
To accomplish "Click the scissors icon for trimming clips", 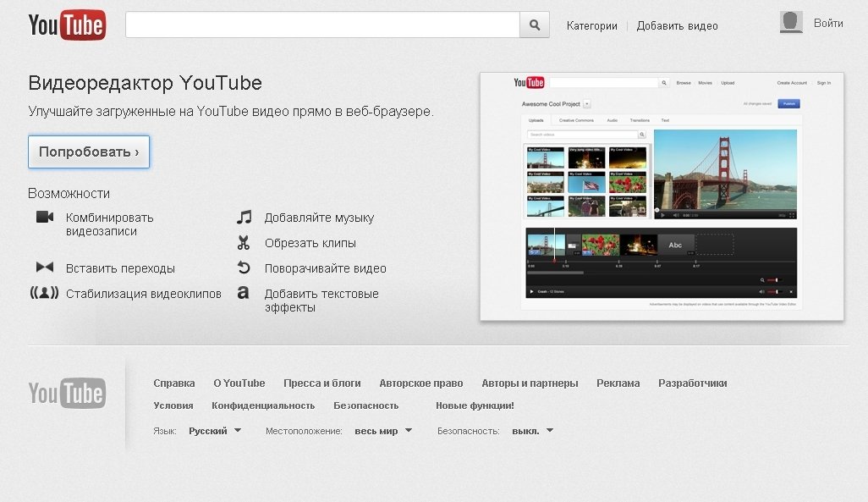I will coord(244,242).
